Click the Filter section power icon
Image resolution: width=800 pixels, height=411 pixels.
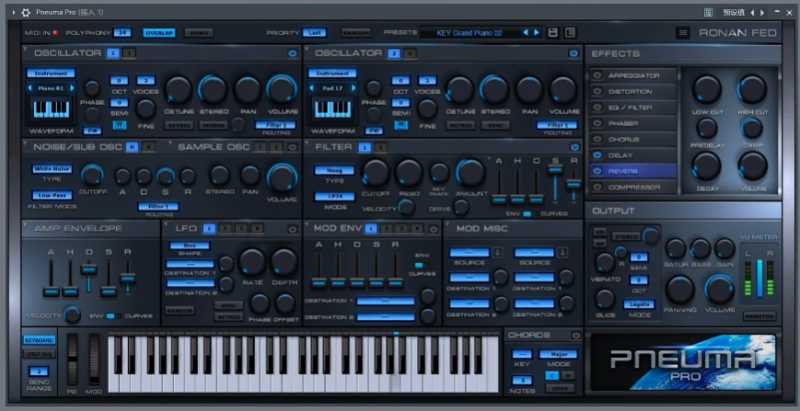pos(574,147)
